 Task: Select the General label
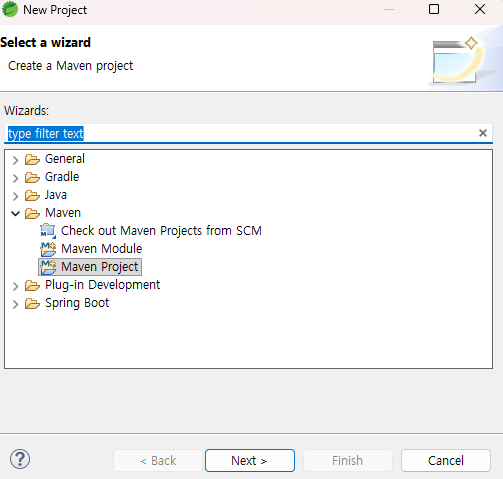tap(65, 159)
